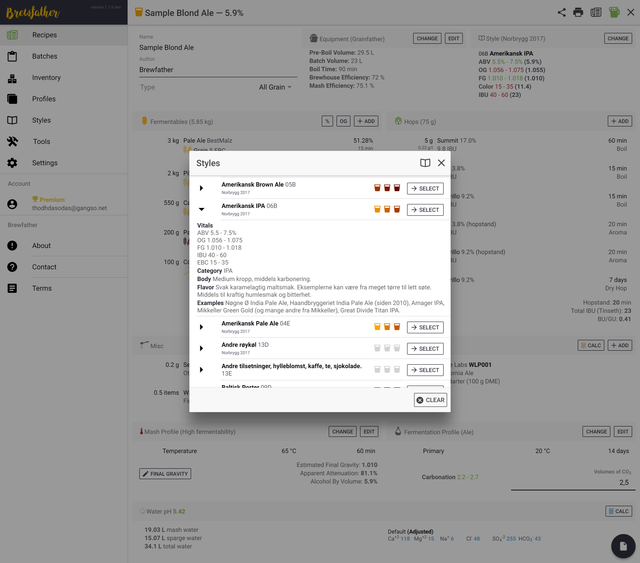Click the Volumes of CO2 field
The image size is (640, 563).
click(x=571, y=482)
